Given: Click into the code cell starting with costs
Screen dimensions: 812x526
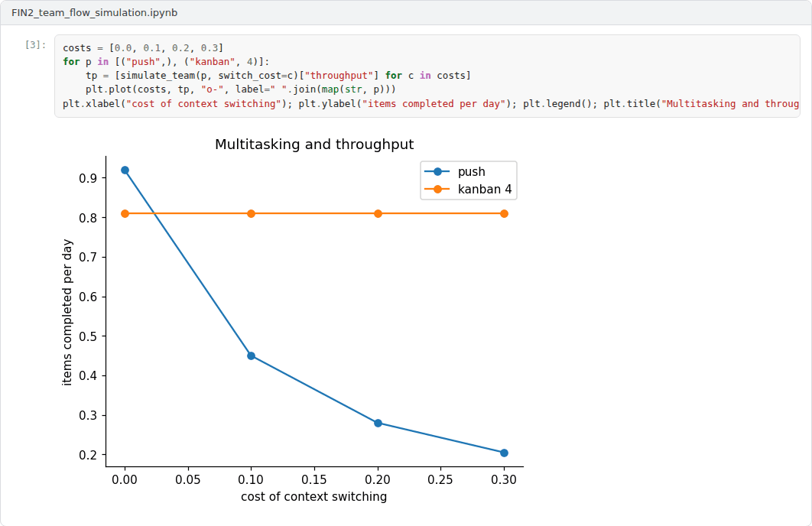Looking at the screenshot, I should tap(427, 76).
